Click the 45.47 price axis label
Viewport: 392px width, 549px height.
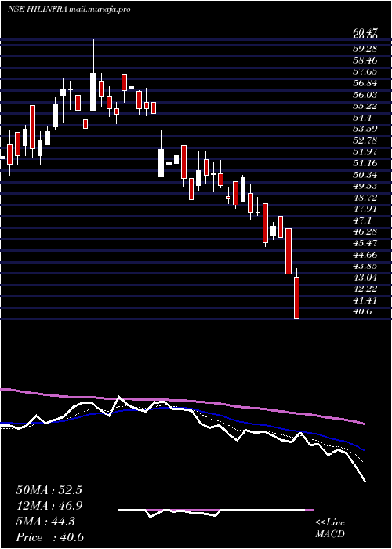(x=365, y=242)
